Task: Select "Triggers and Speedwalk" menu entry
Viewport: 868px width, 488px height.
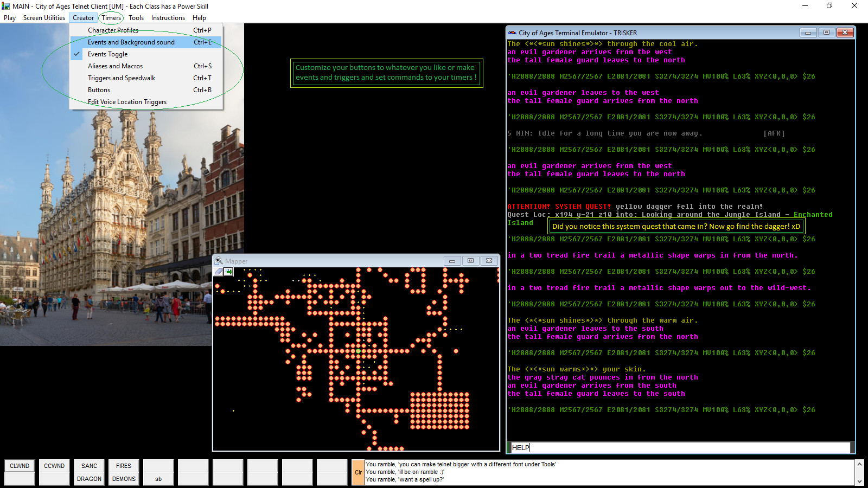Action: coord(120,78)
